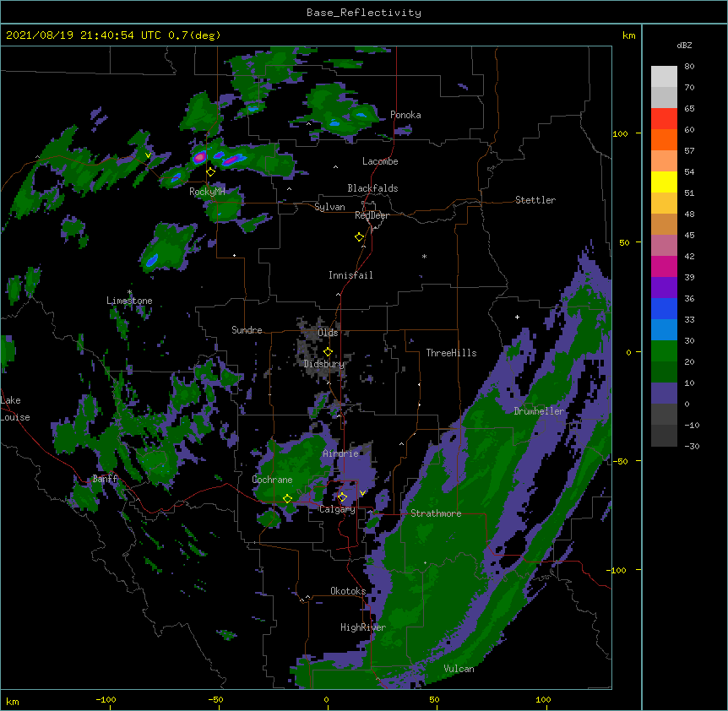Click the Ponoka city label

click(405, 115)
